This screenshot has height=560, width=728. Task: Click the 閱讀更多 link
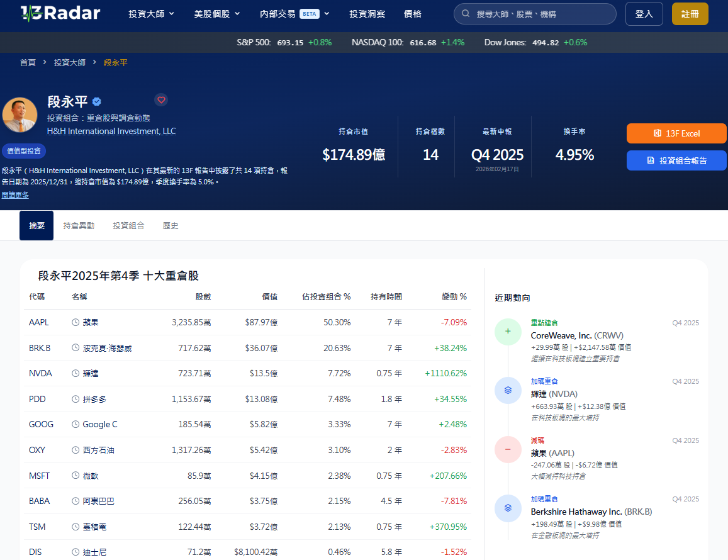click(15, 195)
